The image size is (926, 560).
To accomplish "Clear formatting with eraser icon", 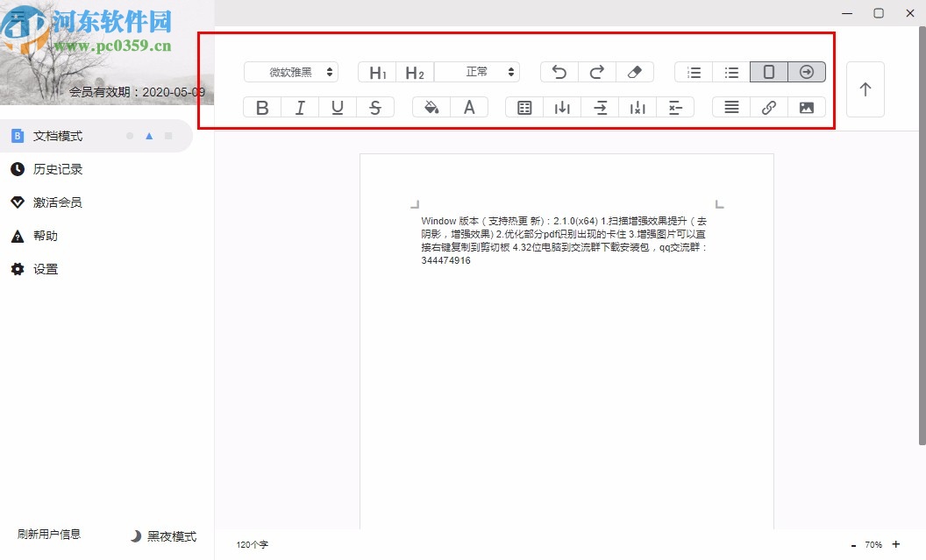I will 635,72.
